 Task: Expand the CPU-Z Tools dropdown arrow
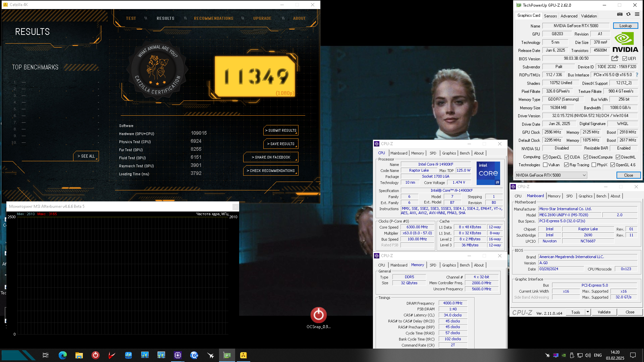588,312
